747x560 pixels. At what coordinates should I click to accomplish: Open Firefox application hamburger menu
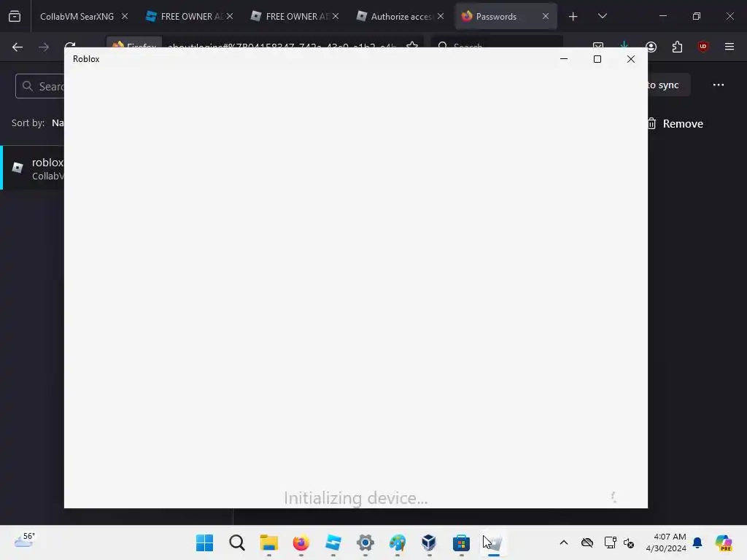pos(729,47)
